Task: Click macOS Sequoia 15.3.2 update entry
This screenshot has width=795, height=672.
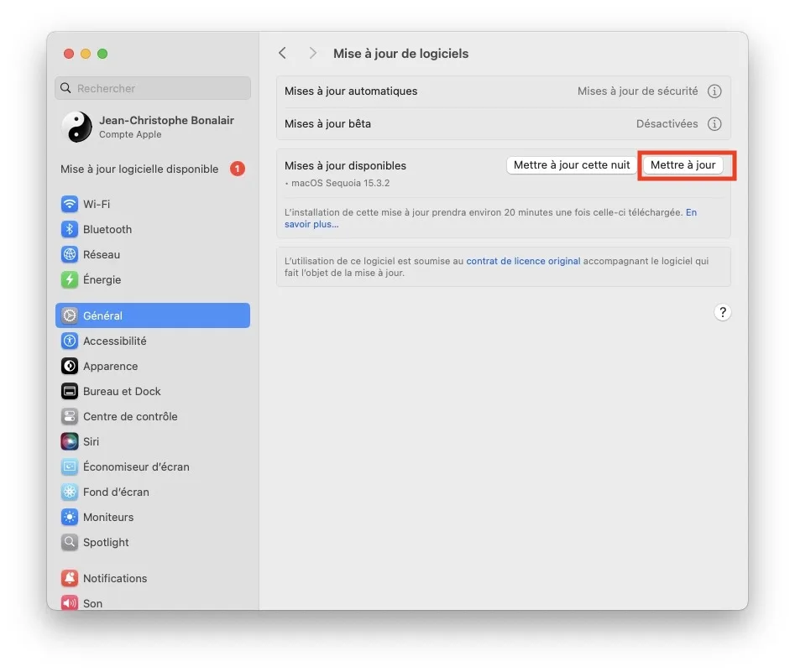Action: point(340,183)
